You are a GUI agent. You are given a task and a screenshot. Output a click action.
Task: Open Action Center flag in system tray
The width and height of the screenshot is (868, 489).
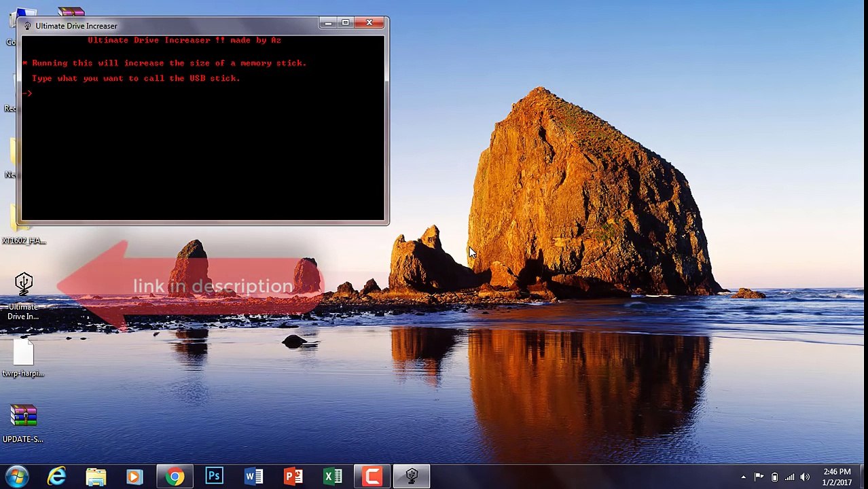[759, 477]
